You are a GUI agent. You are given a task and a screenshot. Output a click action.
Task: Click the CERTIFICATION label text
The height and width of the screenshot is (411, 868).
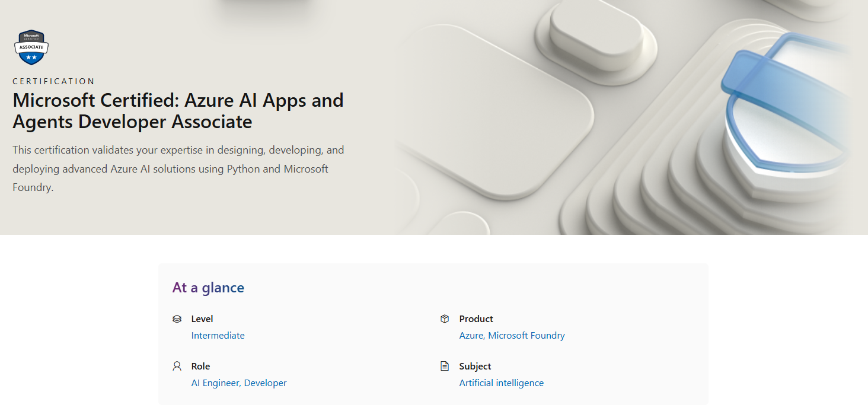[x=54, y=81]
